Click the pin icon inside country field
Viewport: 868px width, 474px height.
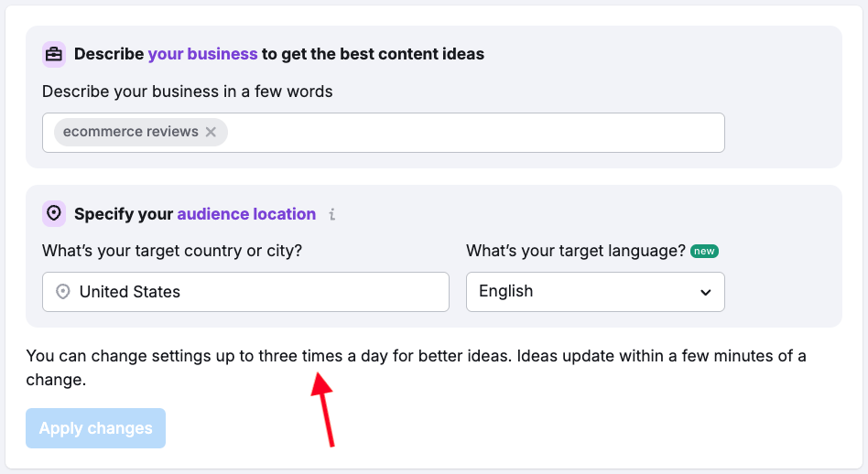(x=63, y=292)
